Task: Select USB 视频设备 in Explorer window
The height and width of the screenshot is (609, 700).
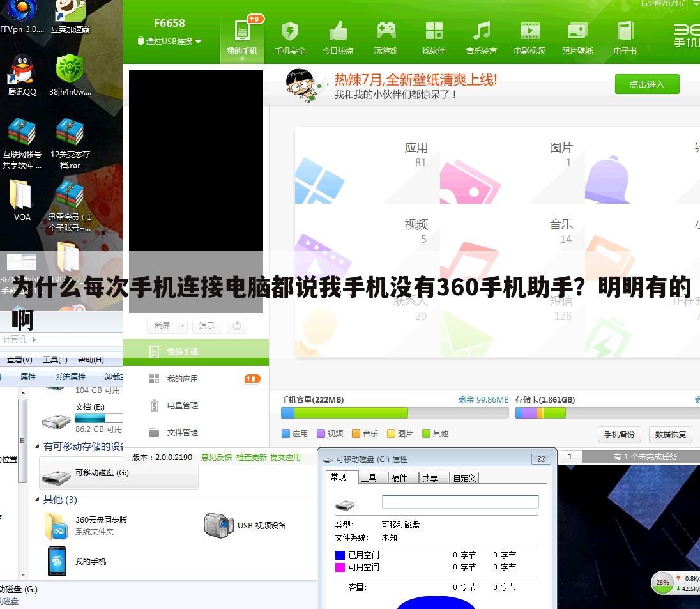Action: [245, 525]
